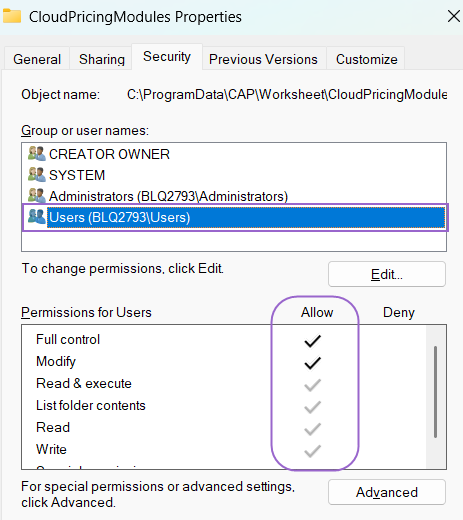Click Read & execute Allow checkmark

[x=312, y=385]
